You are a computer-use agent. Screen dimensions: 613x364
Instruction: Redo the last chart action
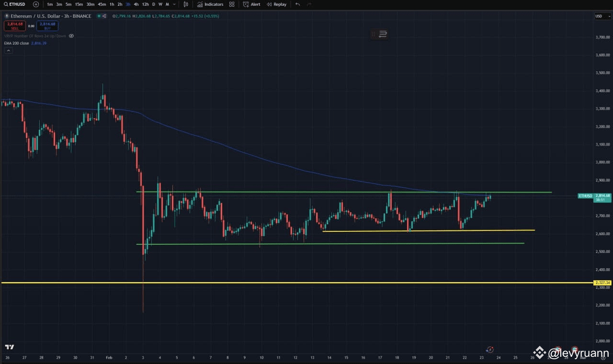tap(309, 4)
